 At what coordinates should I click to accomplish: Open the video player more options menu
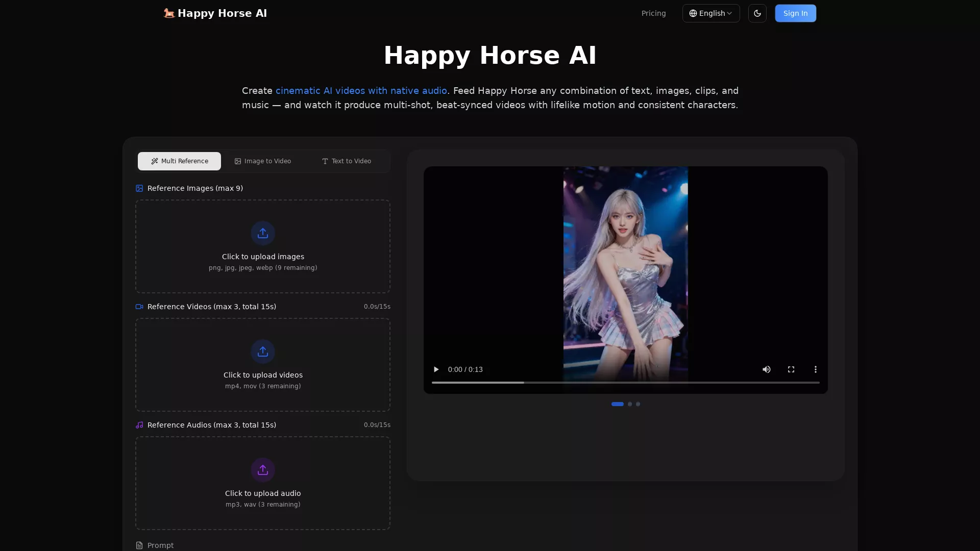[x=815, y=369]
